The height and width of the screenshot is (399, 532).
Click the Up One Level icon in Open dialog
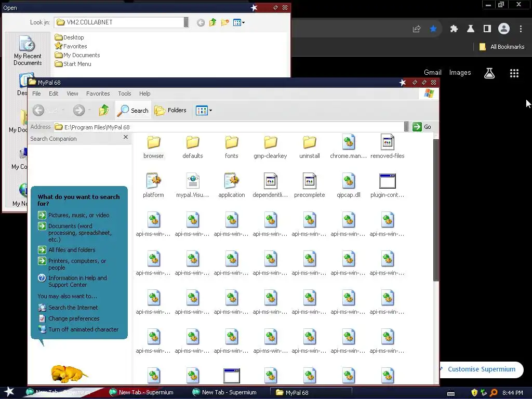click(x=212, y=23)
